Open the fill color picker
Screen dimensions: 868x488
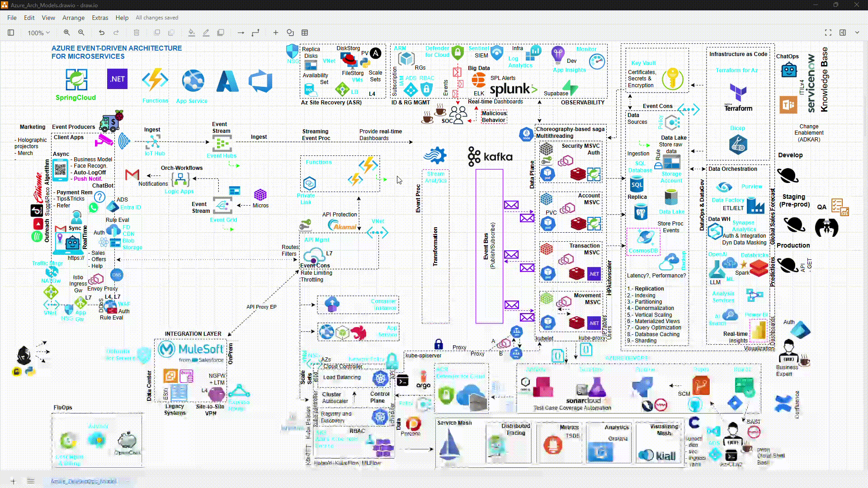[192, 33]
